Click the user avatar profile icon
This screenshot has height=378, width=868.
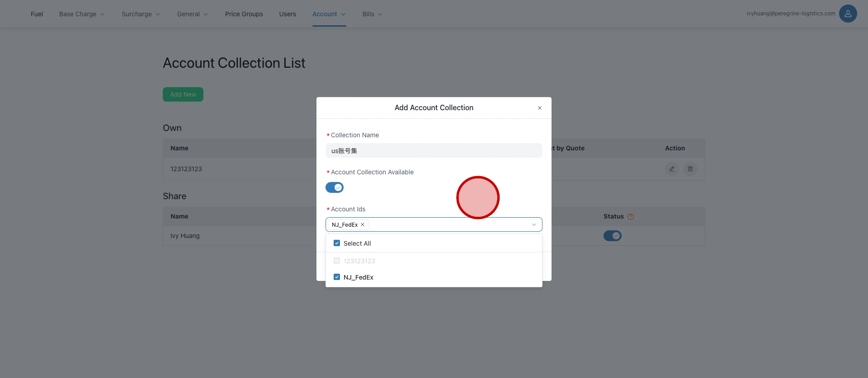[x=848, y=14]
